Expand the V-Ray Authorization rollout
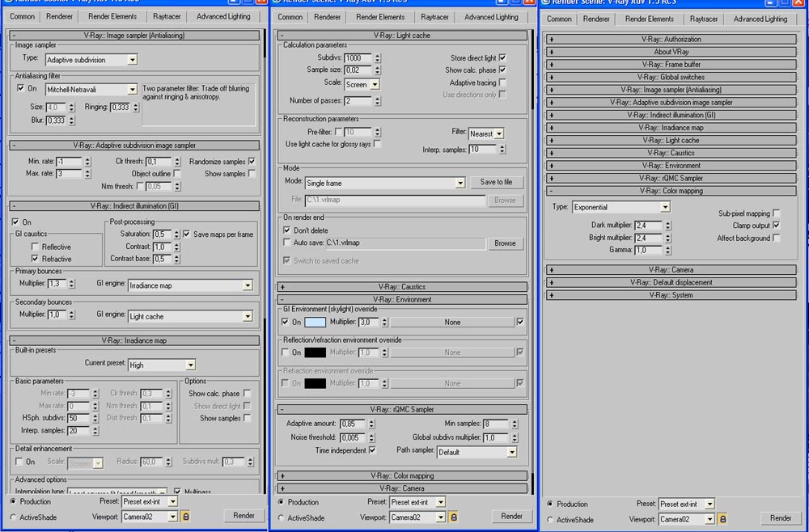Screen dimensions: 809x532 click(x=671, y=39)
